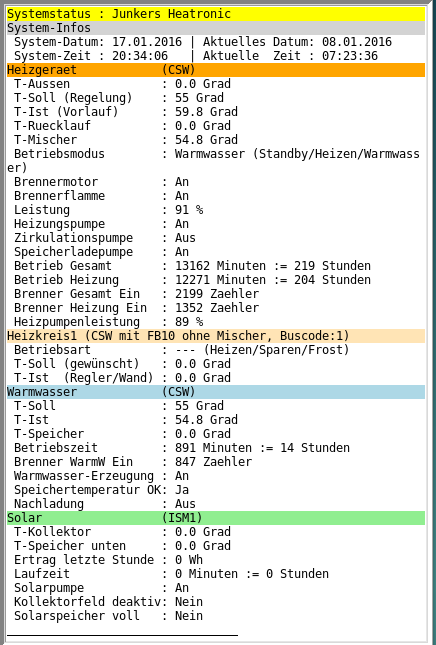Select the Heizkreis1 section header bar
Screen dimensions: 436x645
pyautogui.click(x=216, y=336)
